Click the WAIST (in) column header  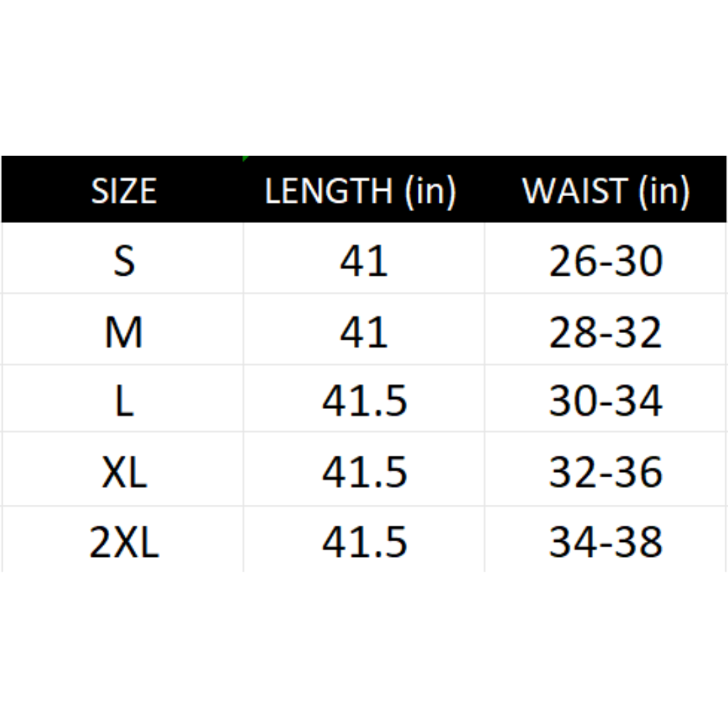606,191
